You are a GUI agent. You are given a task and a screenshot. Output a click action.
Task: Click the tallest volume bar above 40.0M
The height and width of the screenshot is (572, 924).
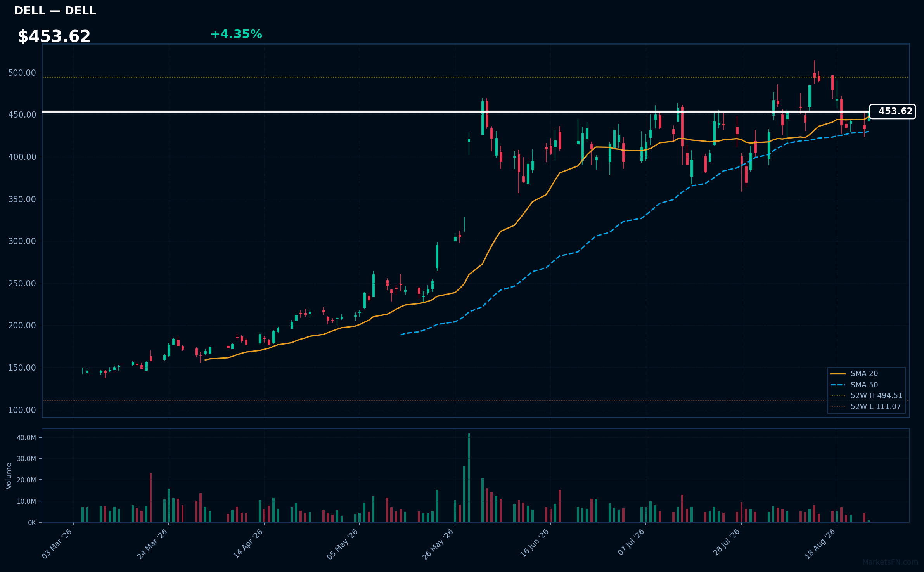pos(469,478)
